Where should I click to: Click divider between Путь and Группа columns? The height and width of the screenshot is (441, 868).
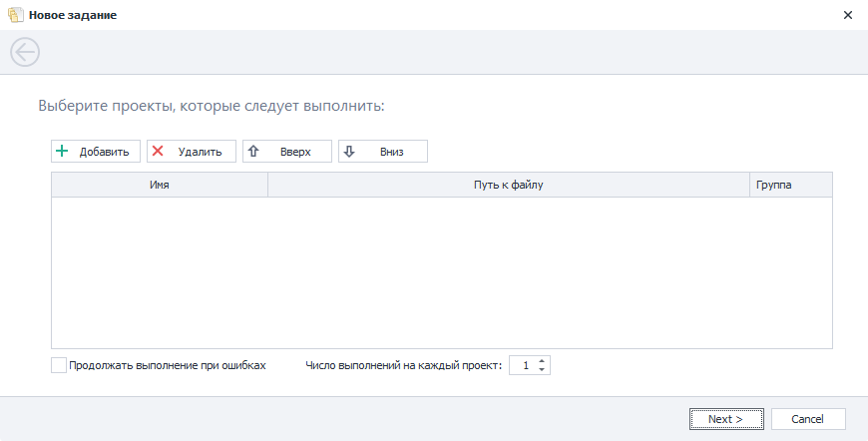pyautogui.click(x=749, y=185)
